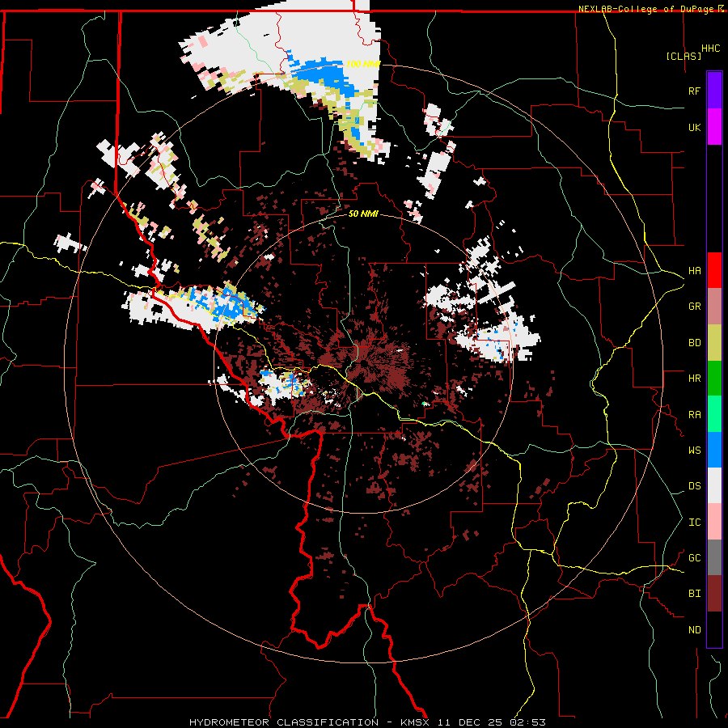The height and width of the screenshot is (728, 728).
Task: Click the '50 NMI' range ring label
Action: (x=363, y=214)
